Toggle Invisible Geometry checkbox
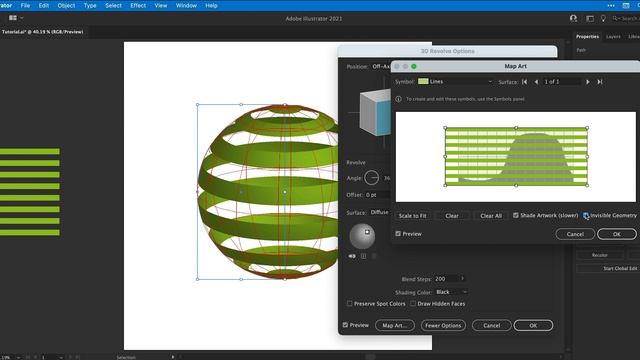Viewport: 640px width, 360px height. pyautogui.click(x=586, y=215)
